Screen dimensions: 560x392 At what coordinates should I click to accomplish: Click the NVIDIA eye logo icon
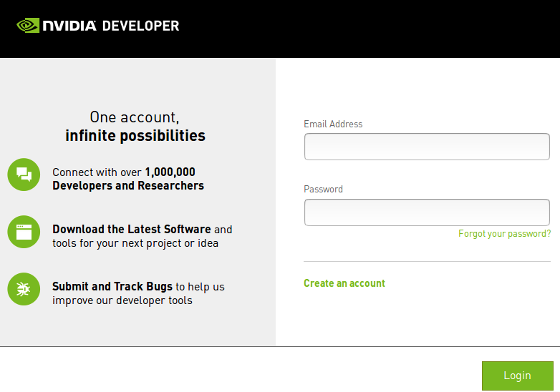[x=28, y=25]
